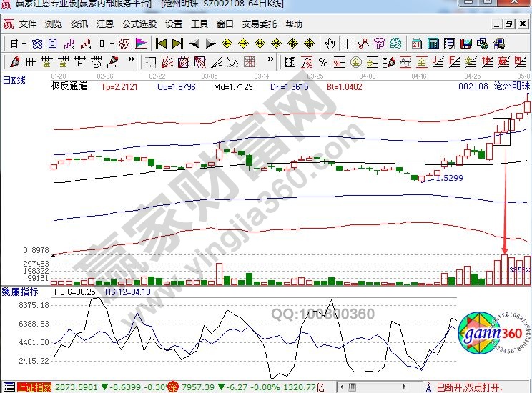Open the 公式选股 menu
The width and height of the screenshot is (532, 393).
139,24
